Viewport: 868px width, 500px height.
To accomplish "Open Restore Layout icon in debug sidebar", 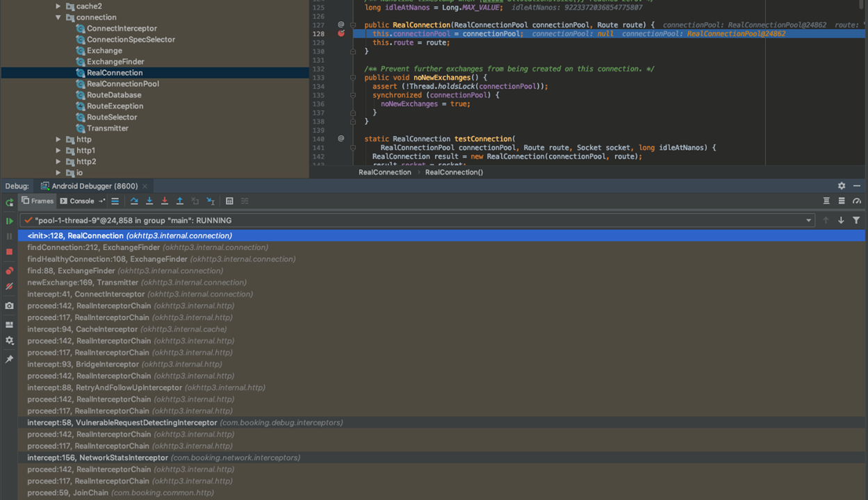I will [9, 324].
